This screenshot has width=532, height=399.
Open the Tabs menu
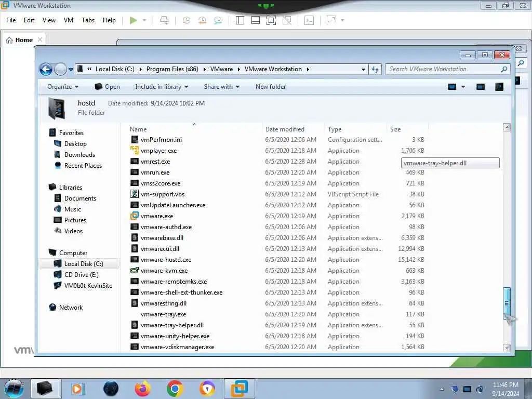(x=88, y=20)
